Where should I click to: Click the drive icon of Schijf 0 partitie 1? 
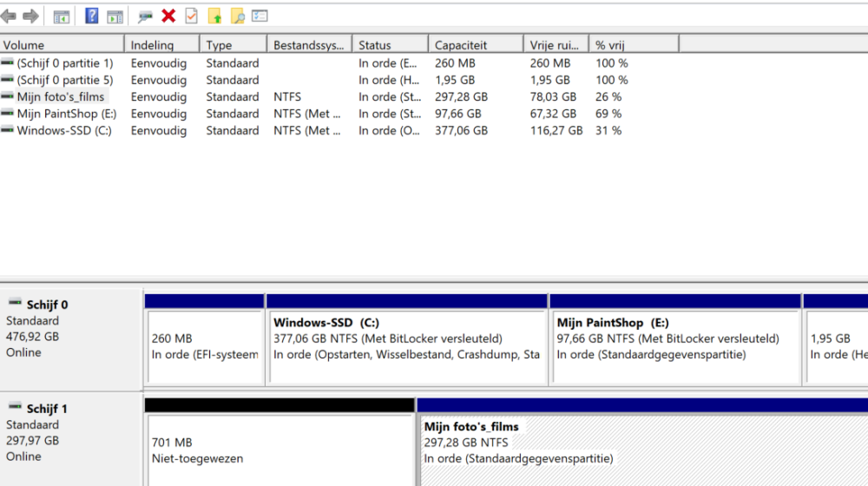[7, 62]
